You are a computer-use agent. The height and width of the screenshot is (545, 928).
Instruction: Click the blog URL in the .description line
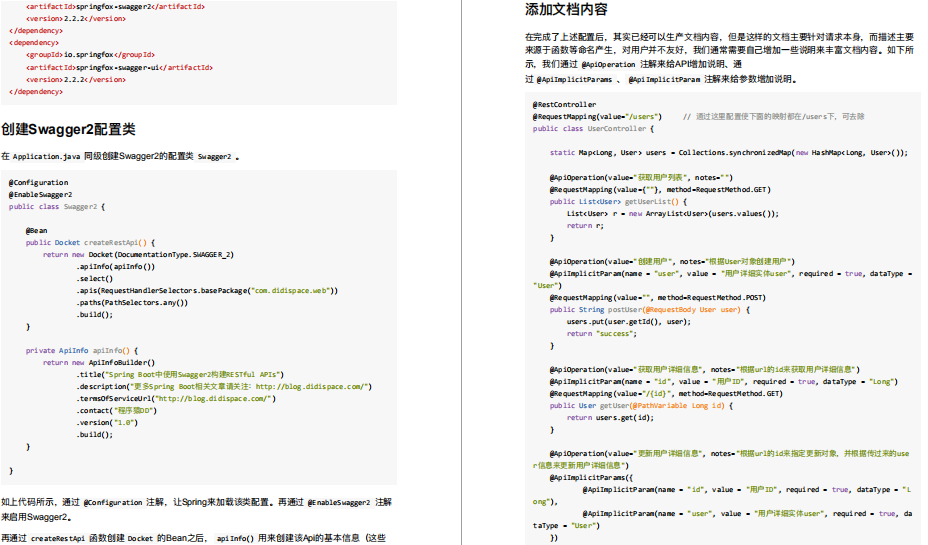click(x=311, y=386)
